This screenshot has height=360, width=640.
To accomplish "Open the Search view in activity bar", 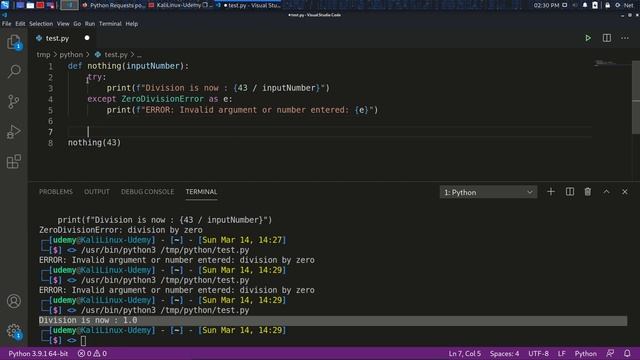I will coord(13,71).
